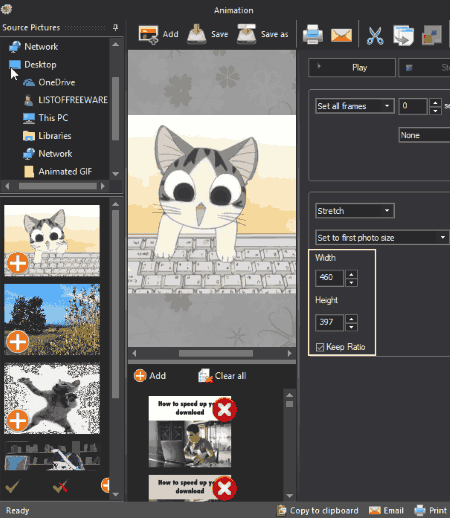The height and width of the screenshot is (518, 450).
Task: Click Copy to clipboard in status bar
Action: tap(318, 510)
